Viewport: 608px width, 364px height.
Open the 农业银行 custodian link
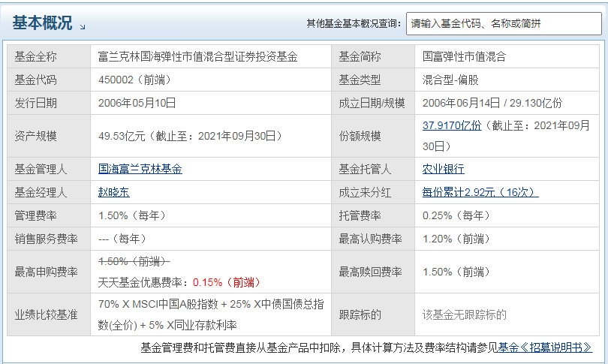pos(444,169)
